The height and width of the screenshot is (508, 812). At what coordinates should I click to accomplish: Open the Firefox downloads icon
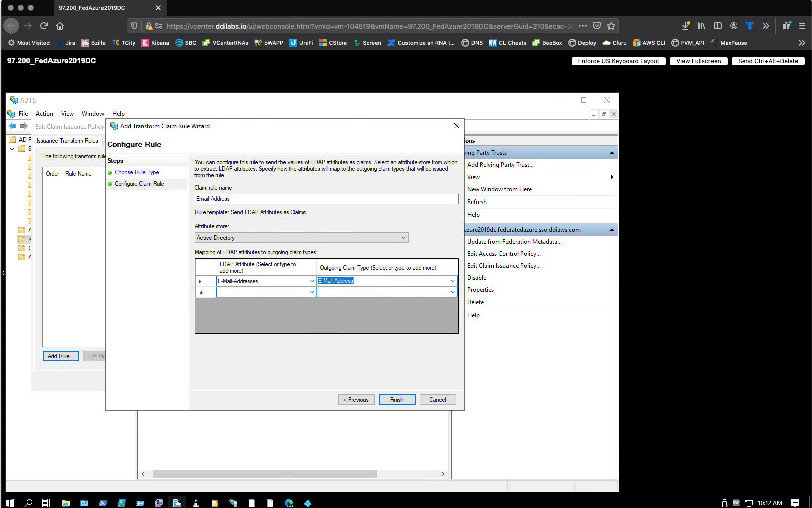click(685, 26)
